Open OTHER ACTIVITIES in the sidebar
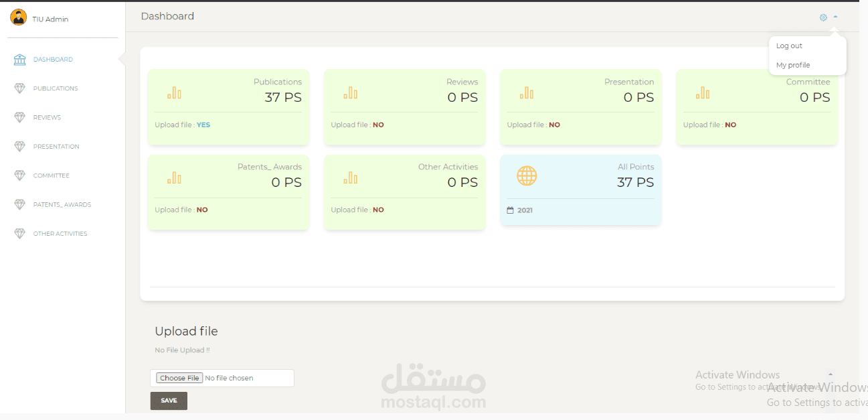 [60, 233]
